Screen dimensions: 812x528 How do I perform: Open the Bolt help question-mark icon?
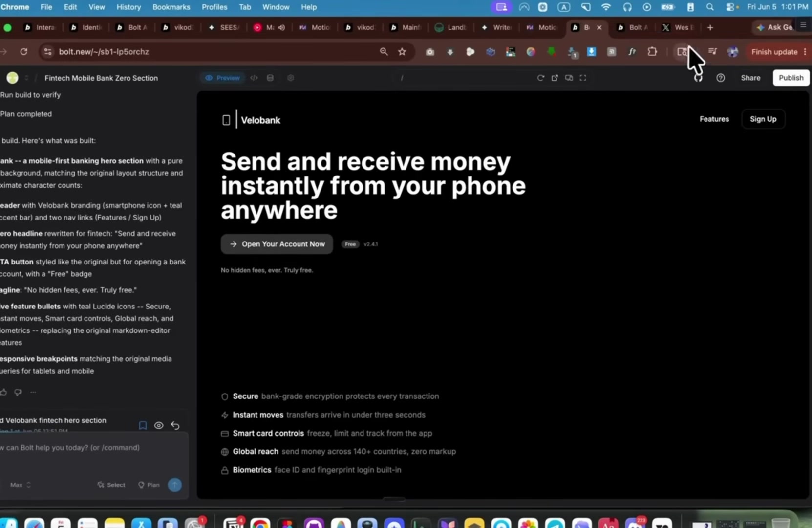[x=721, y=78]
